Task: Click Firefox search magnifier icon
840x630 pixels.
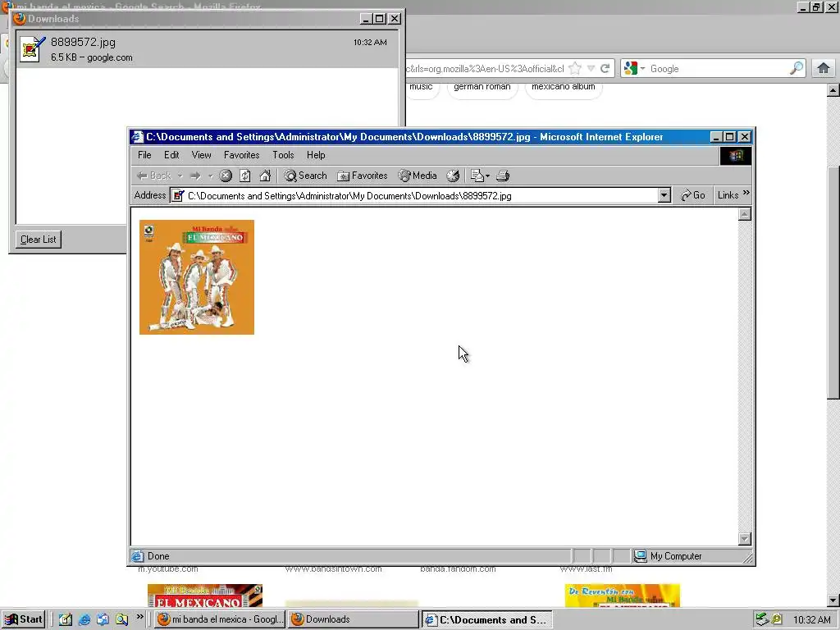Action: coord(797,69)
